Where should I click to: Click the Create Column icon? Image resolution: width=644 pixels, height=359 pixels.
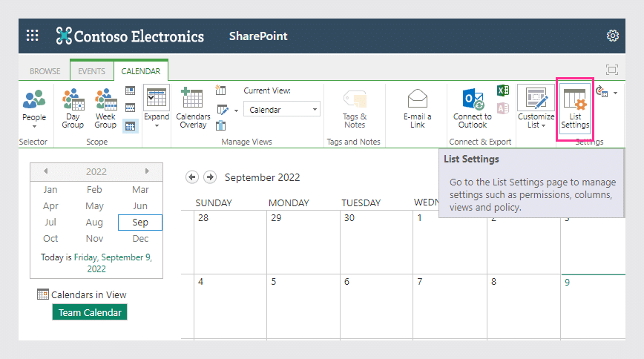(x=220, y=125)
